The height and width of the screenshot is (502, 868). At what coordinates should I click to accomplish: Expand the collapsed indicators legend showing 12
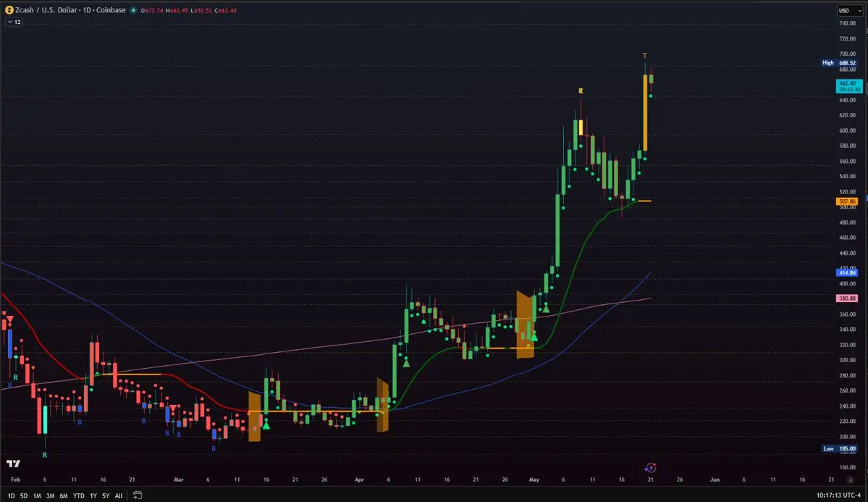[14, 22]
